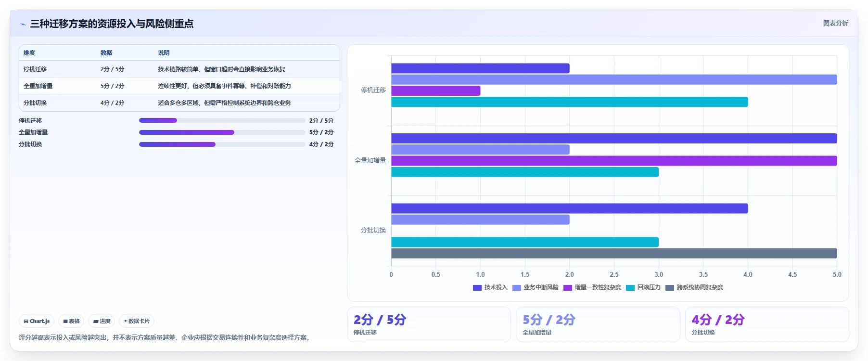The height and width of the screenshot is (361, 868).
Task: Click the 分批切换 progress bar
Action: click(222, 144)
